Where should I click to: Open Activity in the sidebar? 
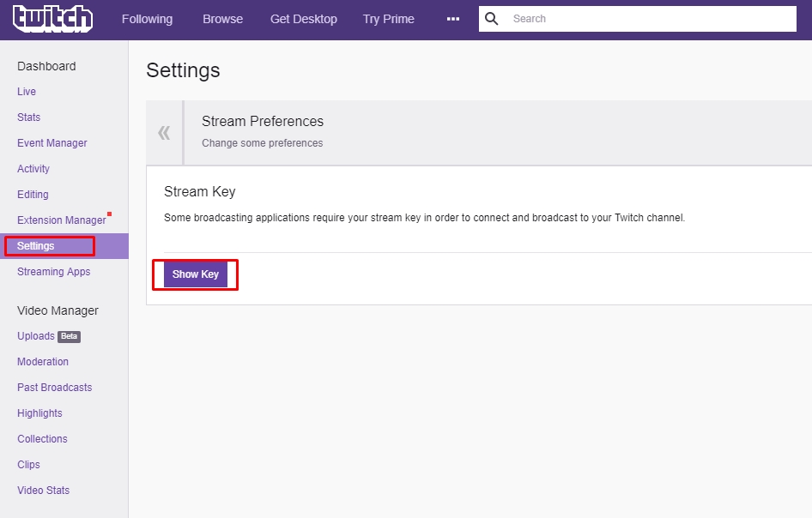coord(33,169)
